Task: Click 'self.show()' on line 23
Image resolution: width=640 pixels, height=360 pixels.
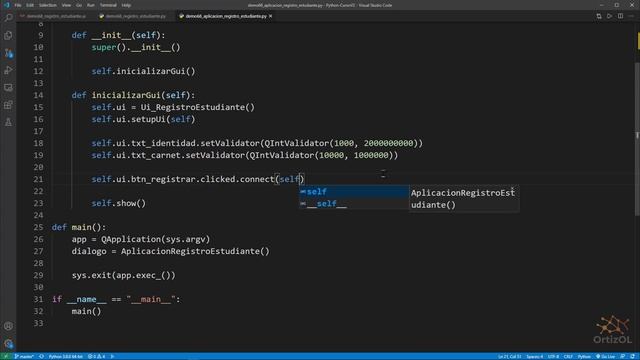Action: 119,203
